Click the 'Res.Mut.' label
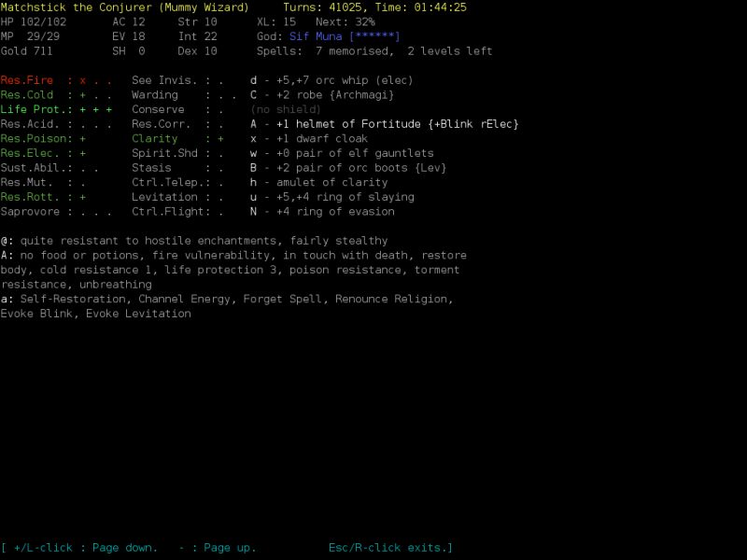 click(x=27, y=182)
